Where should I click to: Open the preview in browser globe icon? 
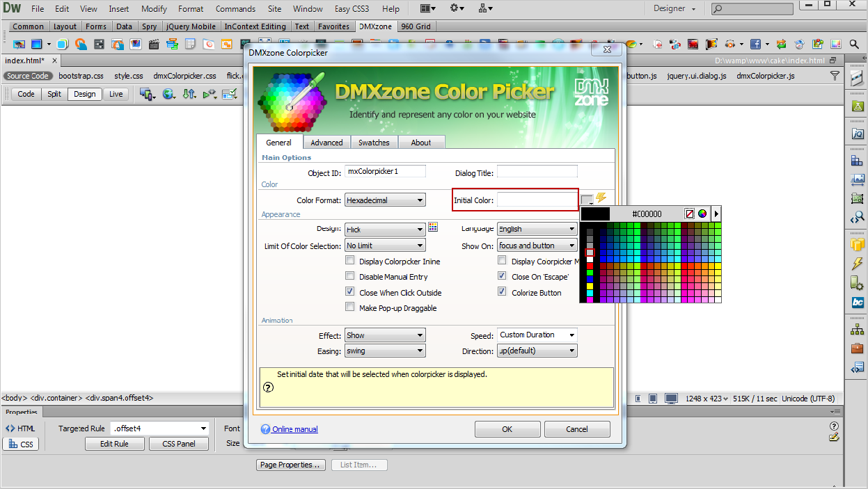(168, 94)
